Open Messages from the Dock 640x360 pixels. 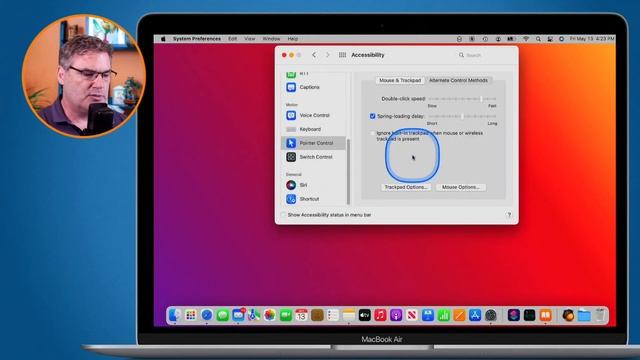[222, 315]
